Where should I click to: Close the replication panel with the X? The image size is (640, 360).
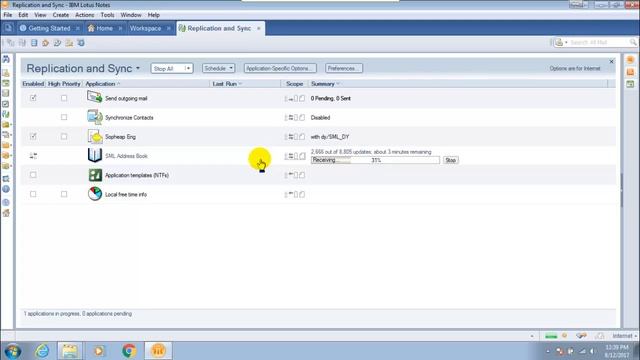pos(611,62)
